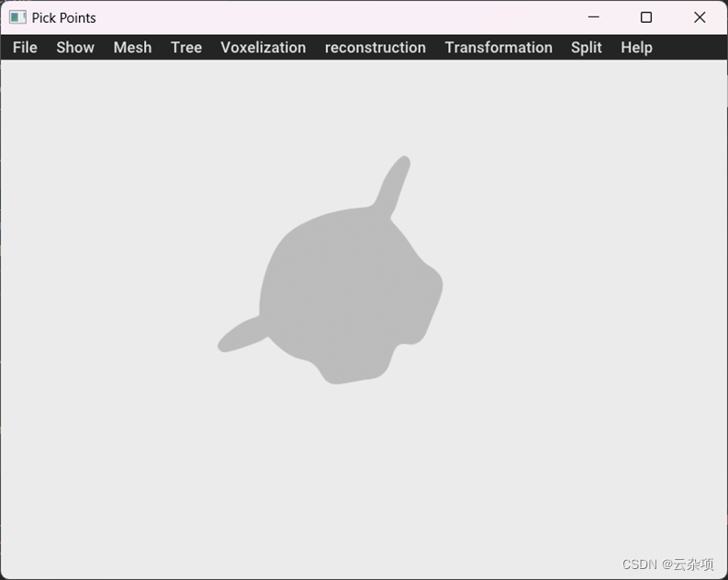Viewport: 728px width, 580px height.
Task: Open the Voxelization menu
Action: click(x=263, y=48)
